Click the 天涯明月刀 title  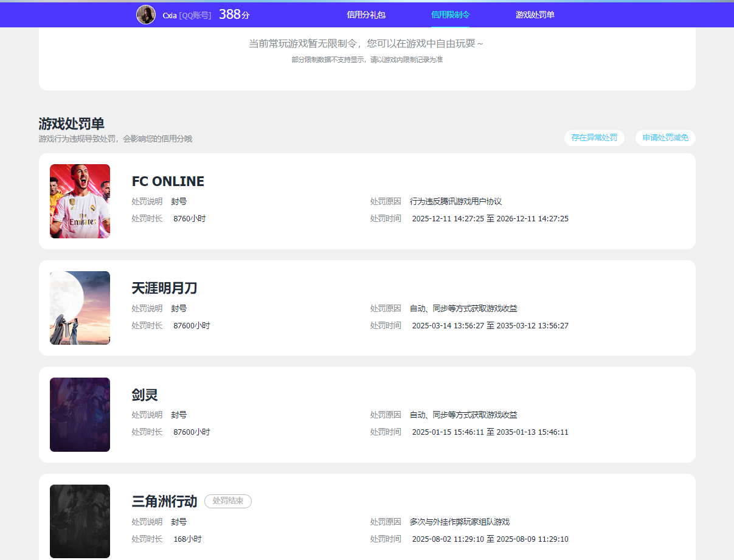click(x=165, y=288)
